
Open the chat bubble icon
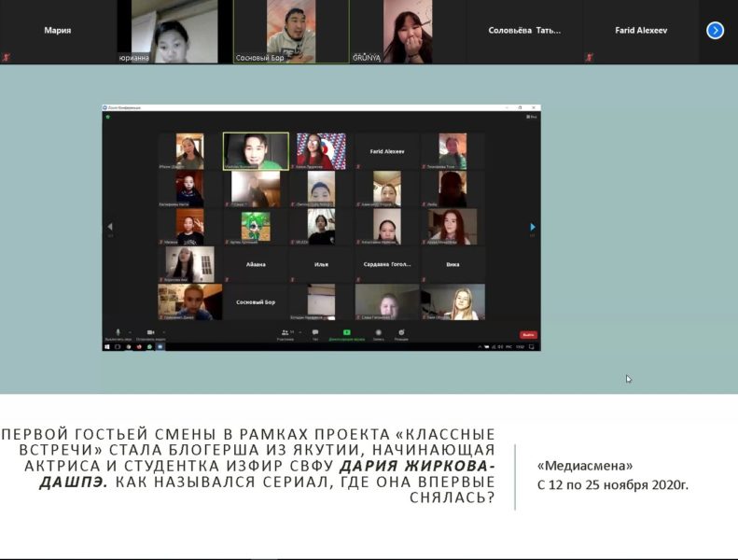coord(314,332)
